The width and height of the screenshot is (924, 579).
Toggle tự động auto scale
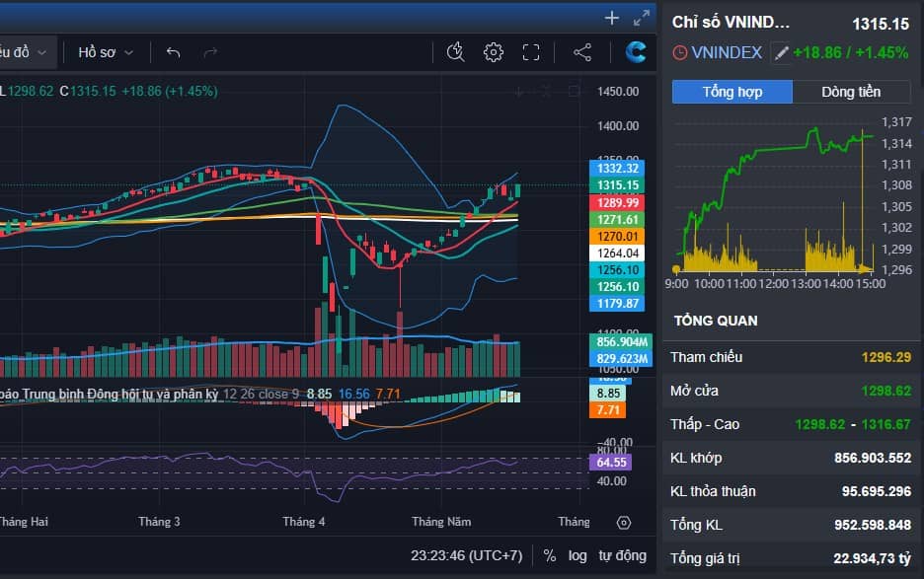click(622, 555)
